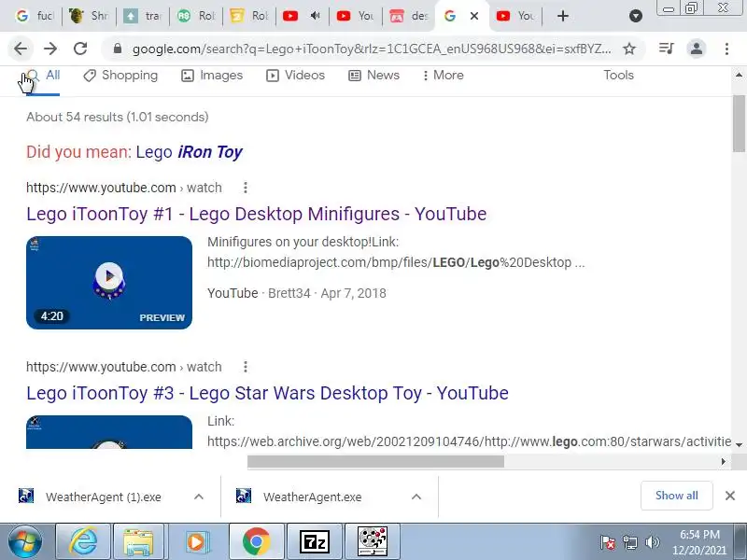Go back to the previous page
Image resolution: width=747 pixels, height=560 pixels.
click(21, 49)
